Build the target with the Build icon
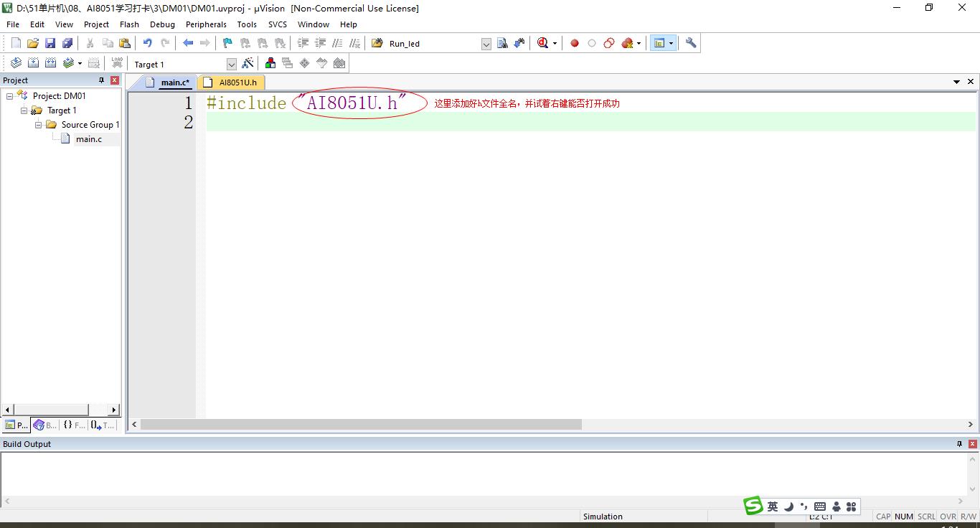 point(33,63)
